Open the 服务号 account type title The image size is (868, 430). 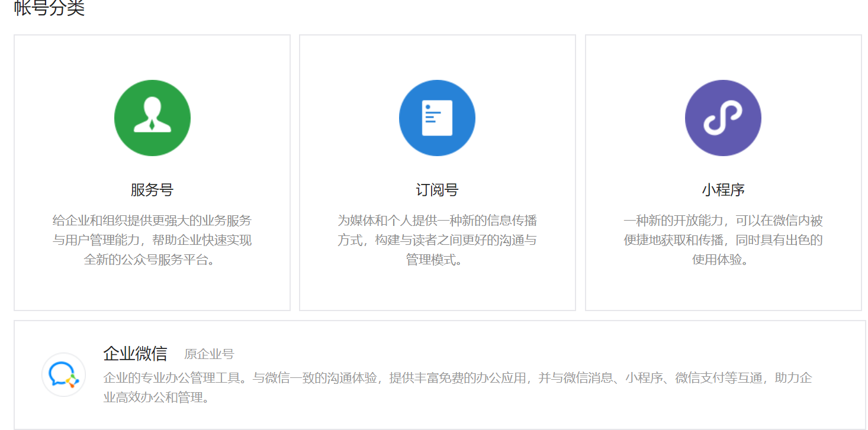(x=152, y=190)
